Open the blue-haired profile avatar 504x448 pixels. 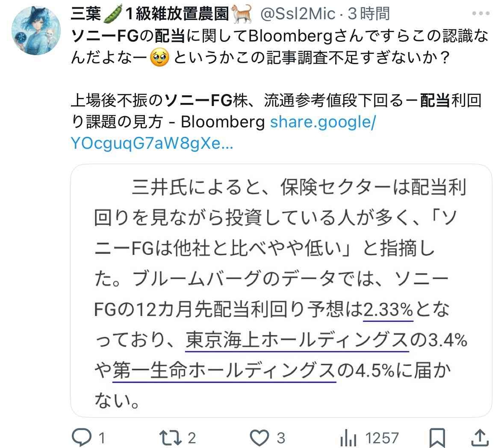click(x=36, y=30)
